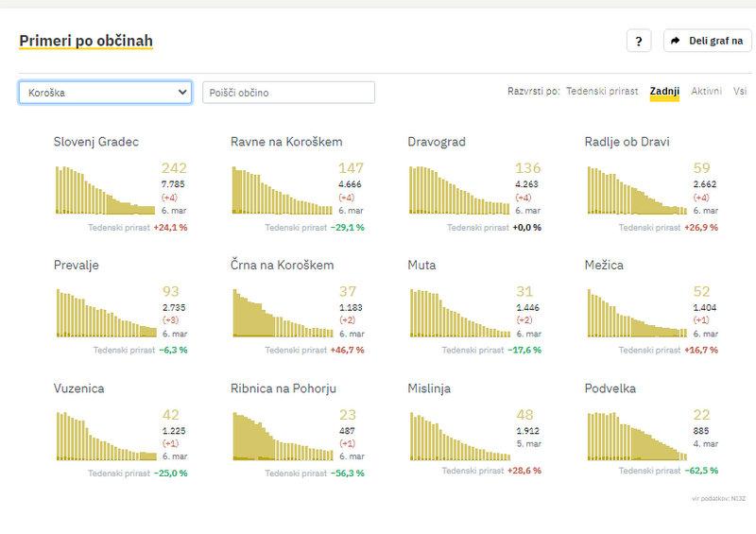
Task: Click the Ravne na Koroškem chart
Action: [282, 190]
